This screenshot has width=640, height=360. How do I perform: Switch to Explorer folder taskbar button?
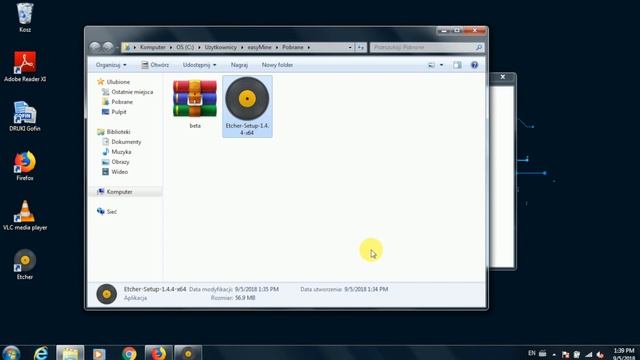click(x=70, y=353)
